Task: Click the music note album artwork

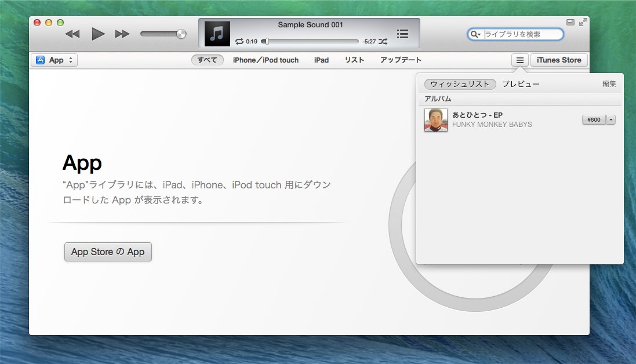Action: [217, 33]
